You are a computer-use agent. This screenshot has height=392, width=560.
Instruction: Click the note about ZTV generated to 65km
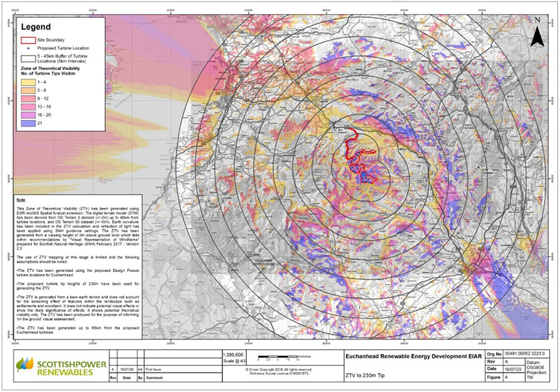(x=78, y=330)
